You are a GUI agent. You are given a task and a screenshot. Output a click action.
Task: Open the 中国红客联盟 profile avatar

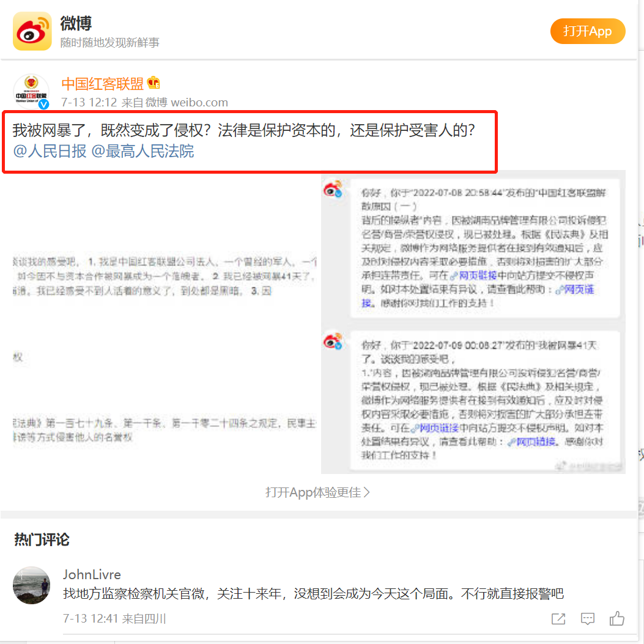(31, 92)
